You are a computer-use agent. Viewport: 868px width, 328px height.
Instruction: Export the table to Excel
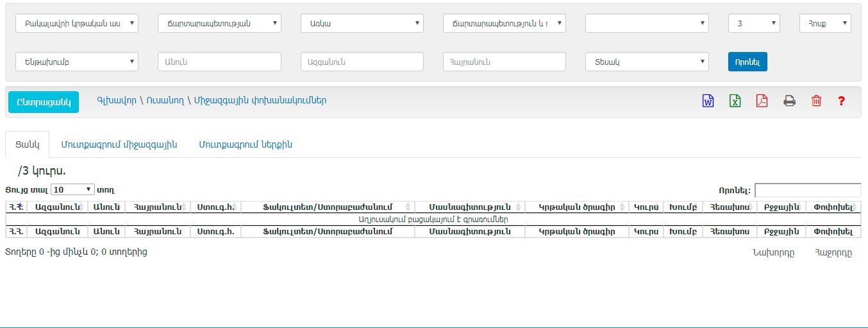[x=735, y=101]
